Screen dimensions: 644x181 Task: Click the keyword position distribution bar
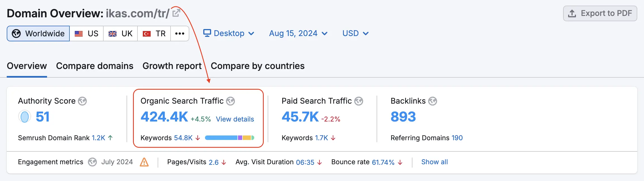tap(230, 138)
